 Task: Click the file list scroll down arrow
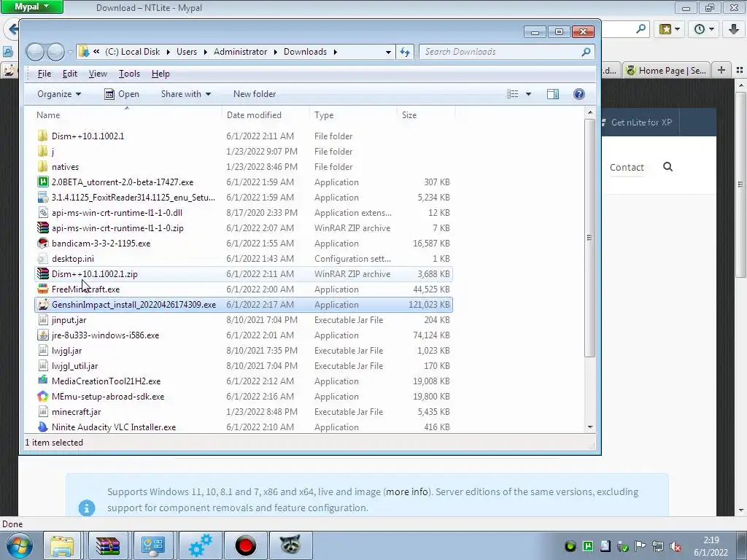[x=590, y=427]
